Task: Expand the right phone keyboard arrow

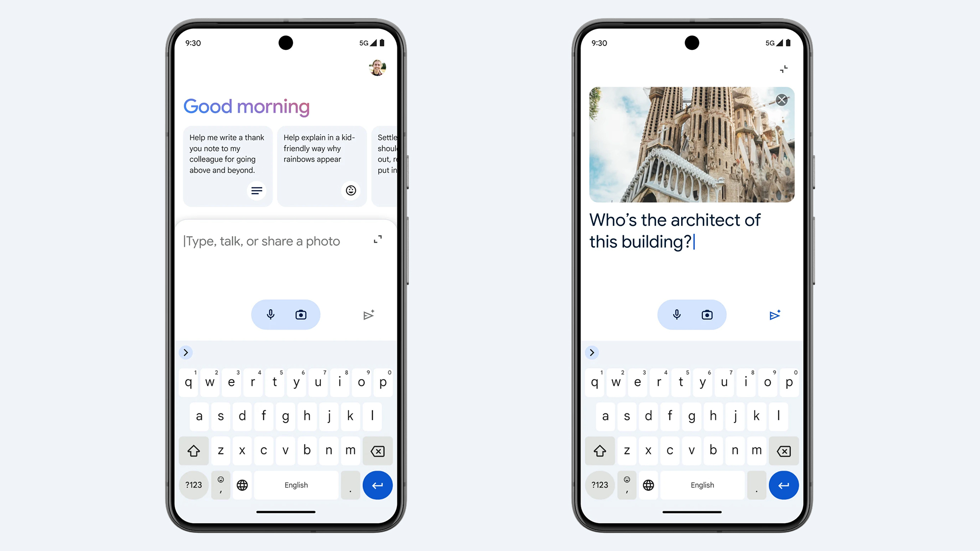Action: [591, 351]
